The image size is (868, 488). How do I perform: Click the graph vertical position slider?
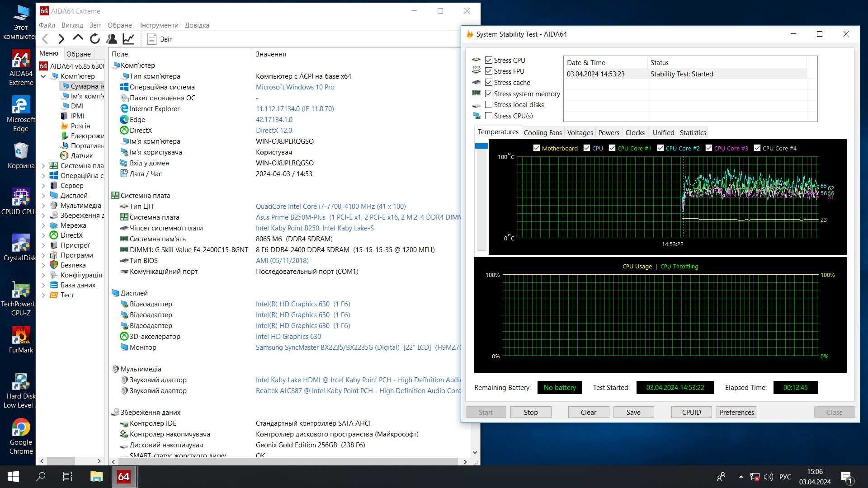tap(481, 146)
